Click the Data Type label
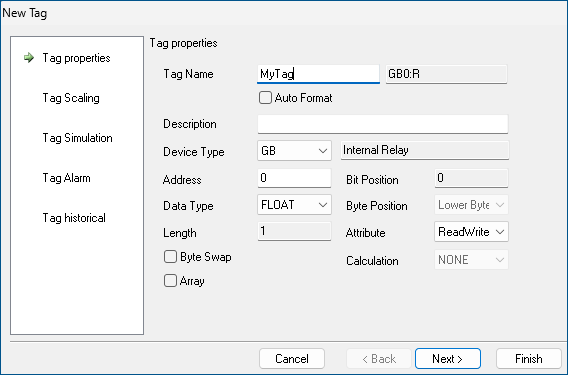The height and width of the screenshot is (375, 568). (188, 206)
